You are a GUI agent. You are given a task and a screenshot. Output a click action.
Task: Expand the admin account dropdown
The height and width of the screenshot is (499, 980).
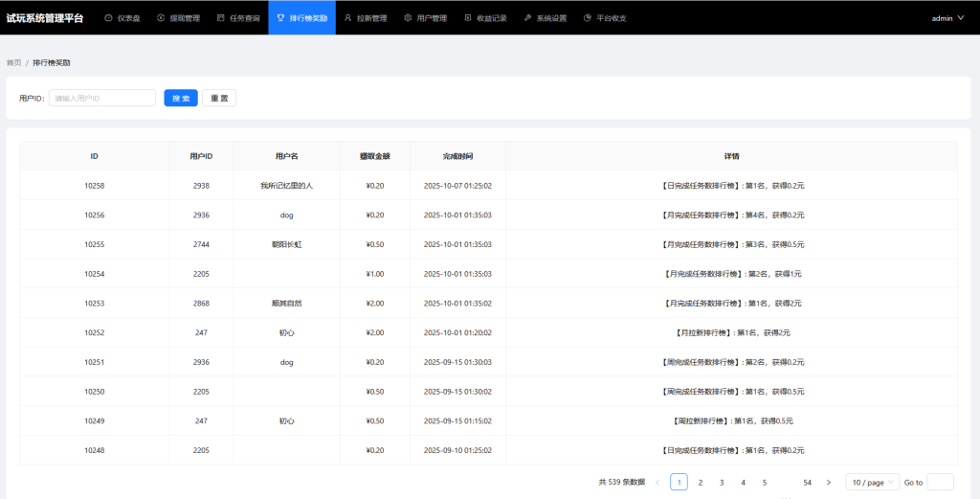pyautogui.click(x=947, y=18)
